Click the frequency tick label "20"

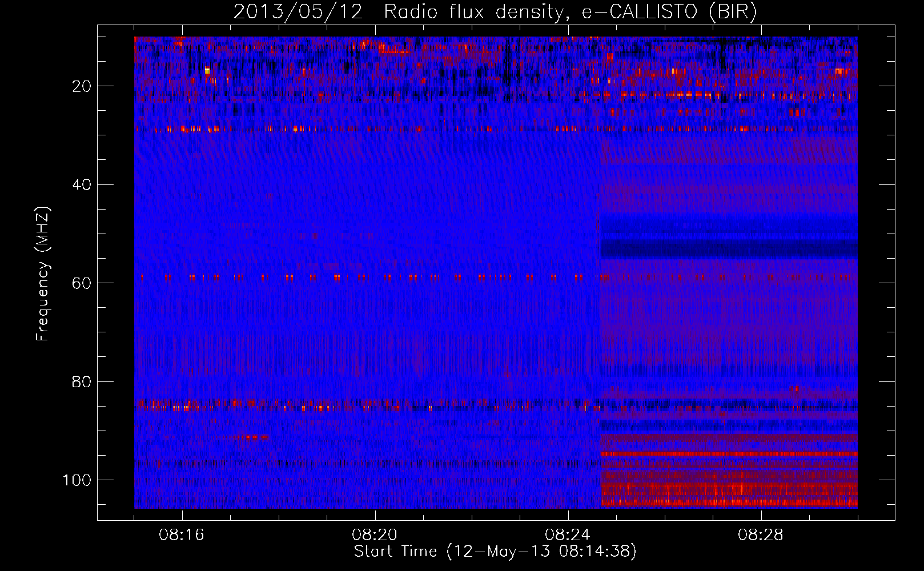(82, 86)
